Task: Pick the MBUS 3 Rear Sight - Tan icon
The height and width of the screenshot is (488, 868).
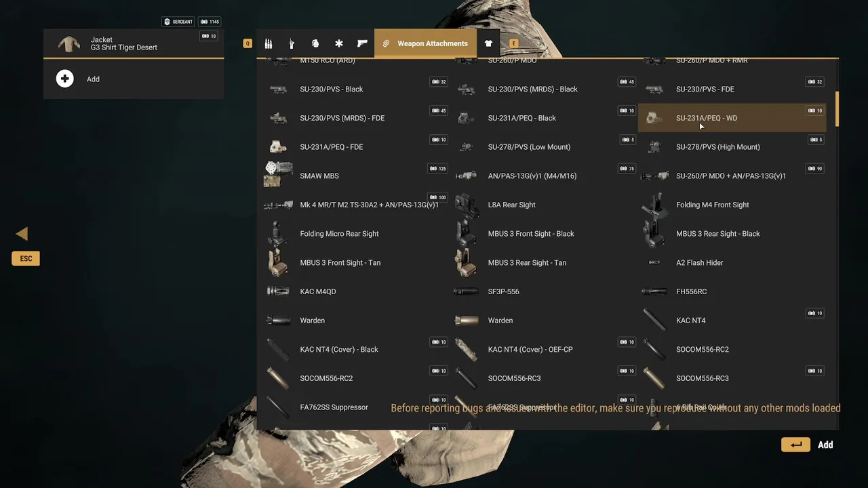Action: (466, 263)
